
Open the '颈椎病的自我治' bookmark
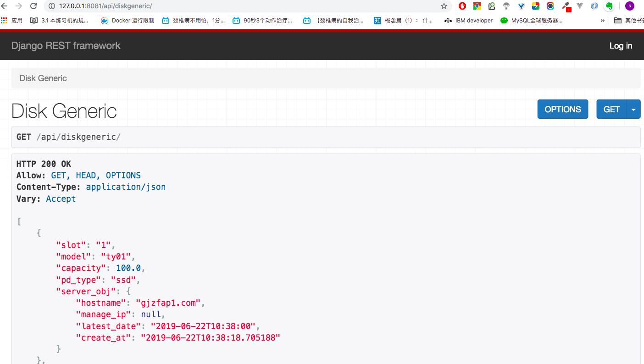(333, 21)
